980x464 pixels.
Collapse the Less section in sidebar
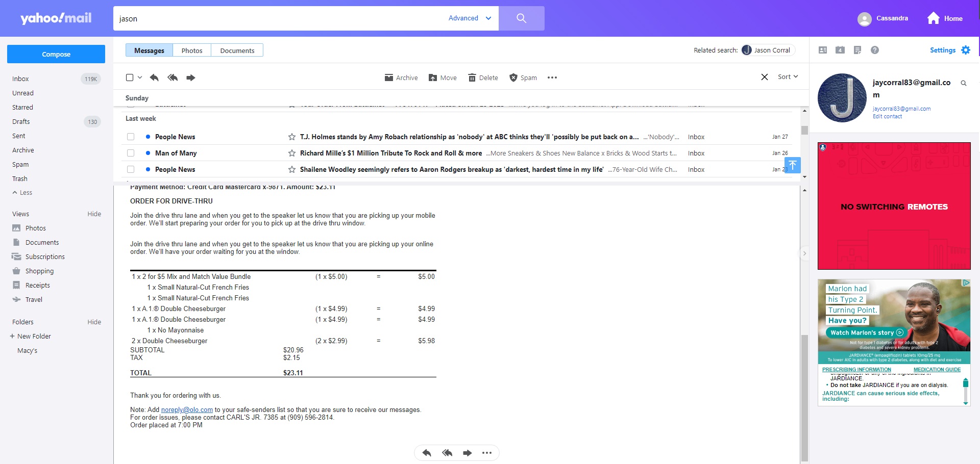(x=22, y=193)
